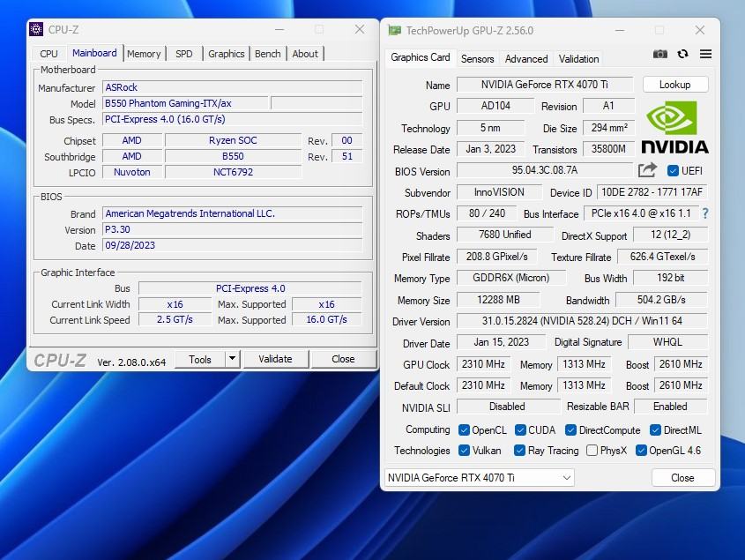Click the Lookup button
The height and width of the screenshot is (560, 745).
pos(675,85)
